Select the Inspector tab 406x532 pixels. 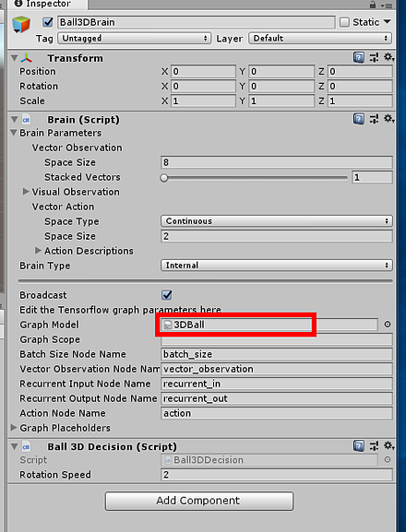(43, 4)
